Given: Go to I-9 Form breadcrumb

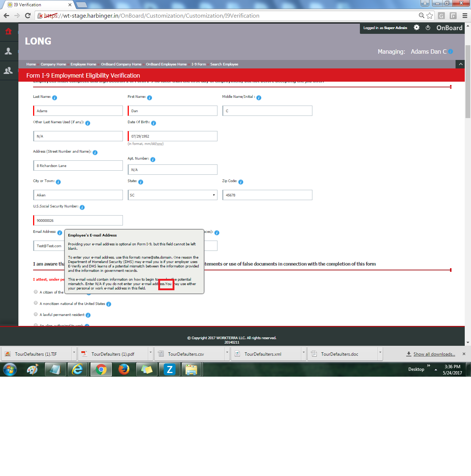Looking at the screenshot, I should [199, 64].
